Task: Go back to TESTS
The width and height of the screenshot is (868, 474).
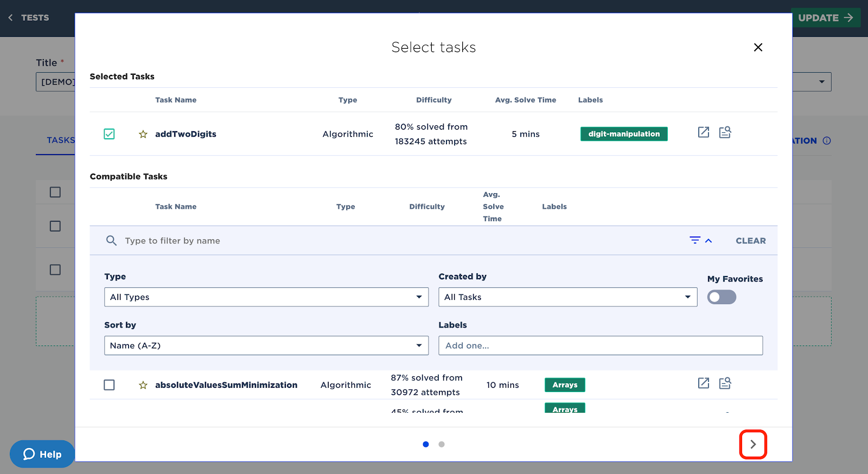Action: click(x=28, y=17)
